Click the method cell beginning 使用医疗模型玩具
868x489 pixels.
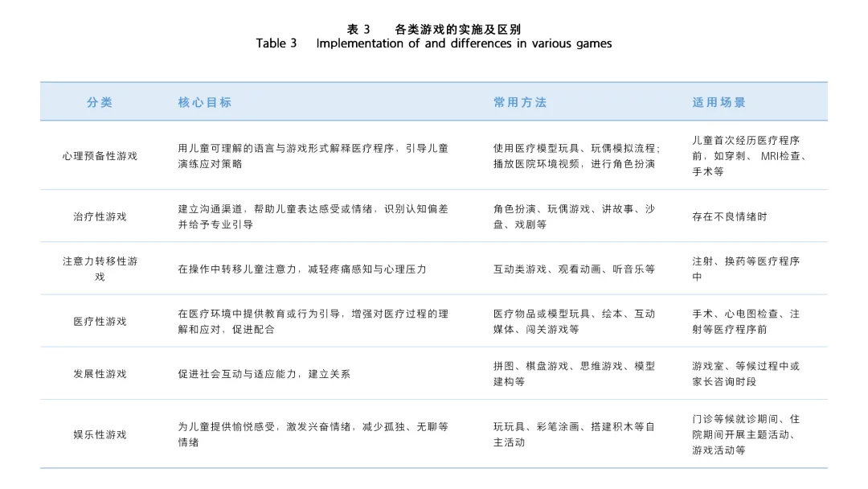coord(576,156)
